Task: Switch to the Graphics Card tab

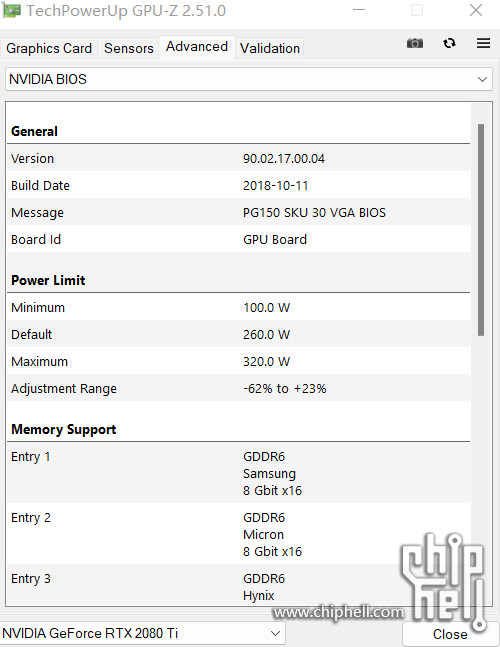Action: coord(49,48)
